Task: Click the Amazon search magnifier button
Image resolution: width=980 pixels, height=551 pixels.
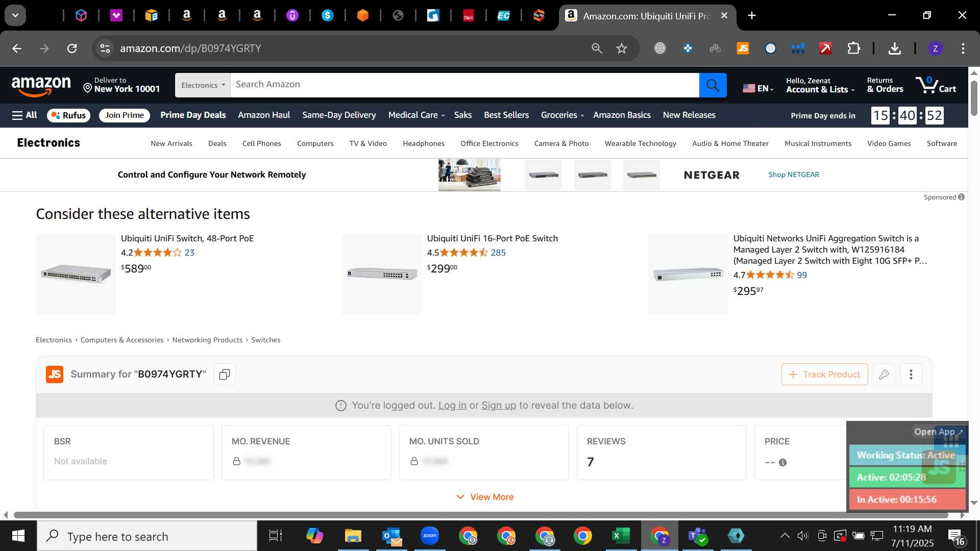Action: point(713,85)
